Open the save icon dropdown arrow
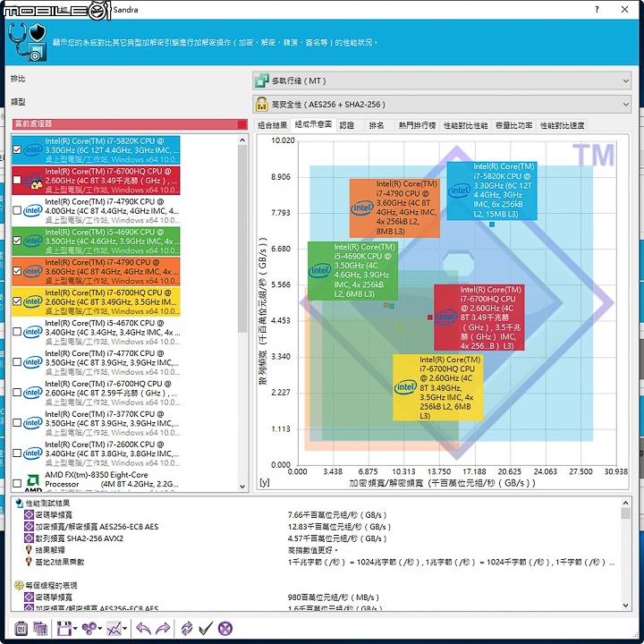644x644 pixels. pos(75,629)
